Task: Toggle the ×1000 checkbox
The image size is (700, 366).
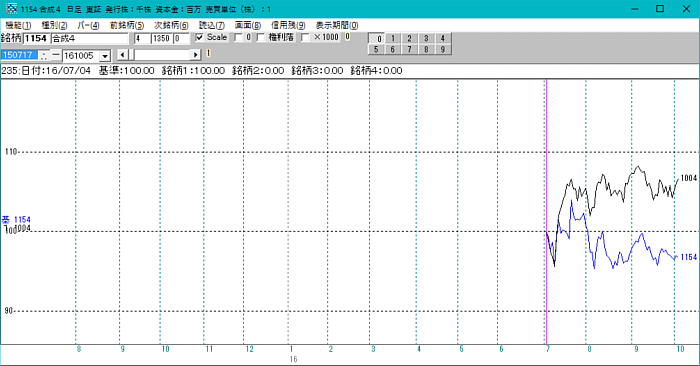Action: point(305,37)
